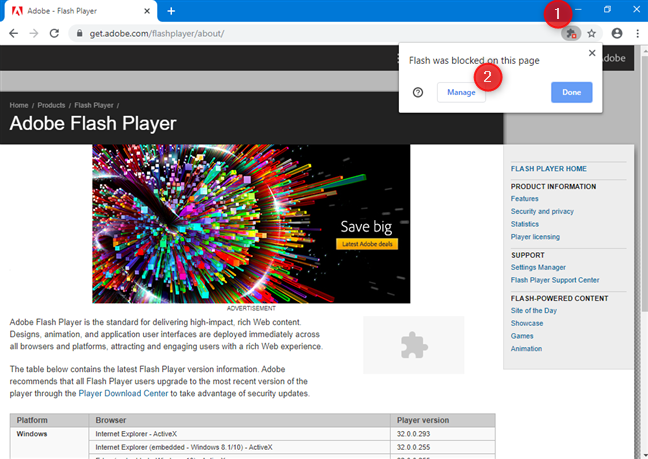Viewport: 648px width, 459px height.
Task: Close the Adobe - Flash Player tab
Action: (x=147, y=11)
